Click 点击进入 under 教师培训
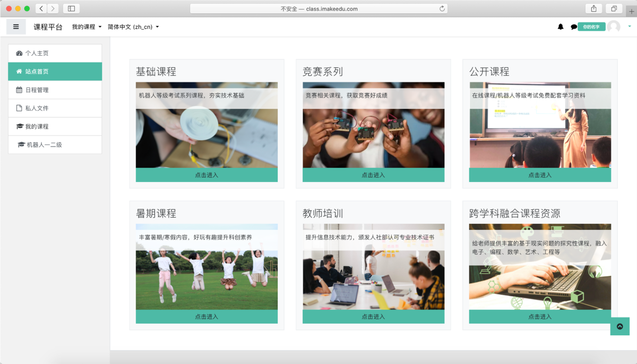 click(373, 317)
